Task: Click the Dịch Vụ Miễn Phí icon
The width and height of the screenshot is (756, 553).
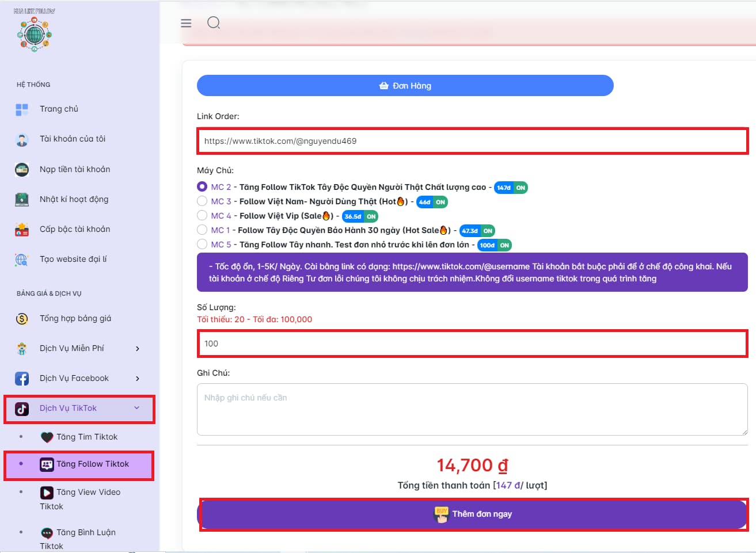Action: pos(22,348)
